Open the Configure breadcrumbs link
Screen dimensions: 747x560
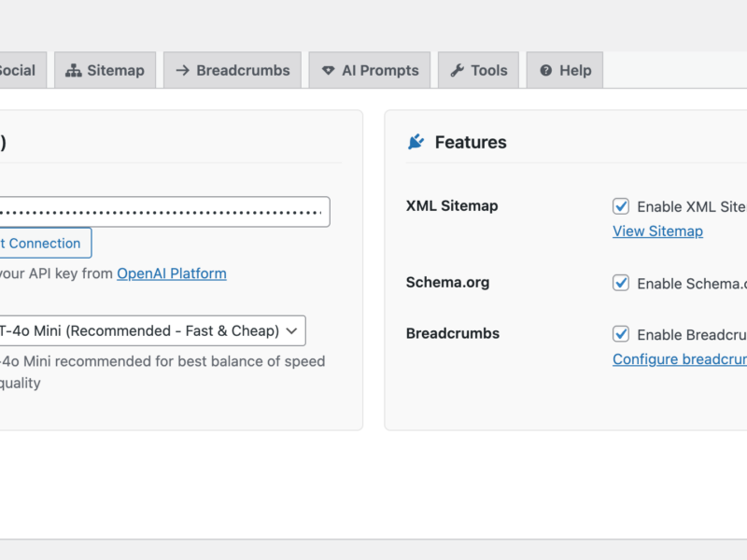click(x=680, y=359)
